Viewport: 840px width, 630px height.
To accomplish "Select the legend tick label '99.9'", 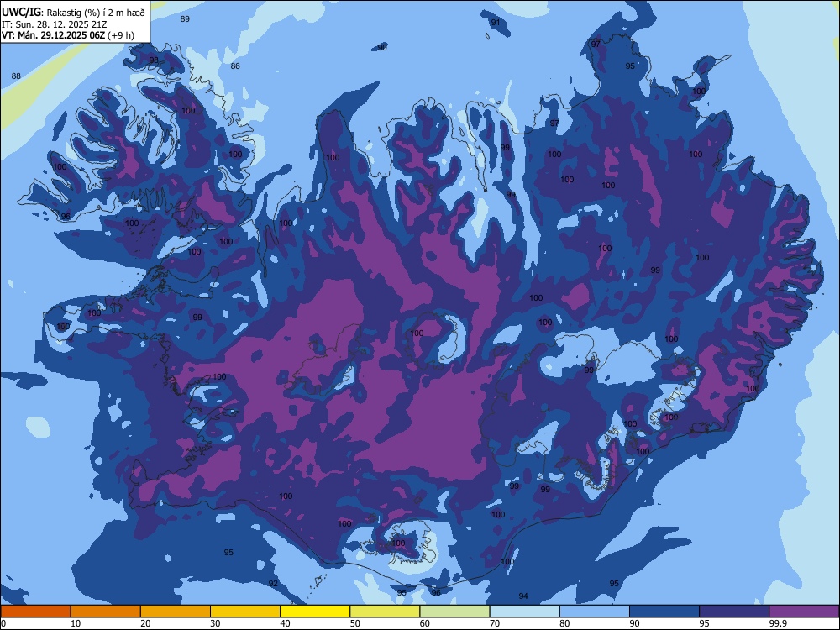I will (x=778, y=623).
